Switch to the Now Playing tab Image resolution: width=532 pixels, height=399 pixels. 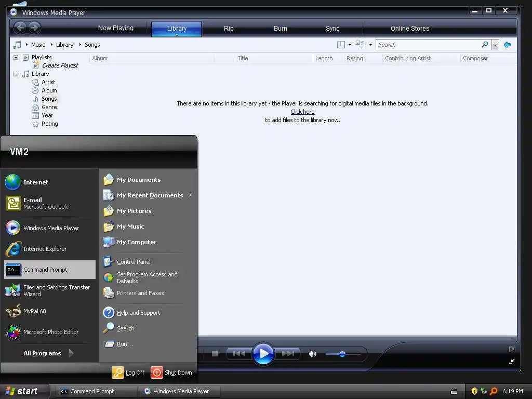pyautogui.click(x=116, y=28)
